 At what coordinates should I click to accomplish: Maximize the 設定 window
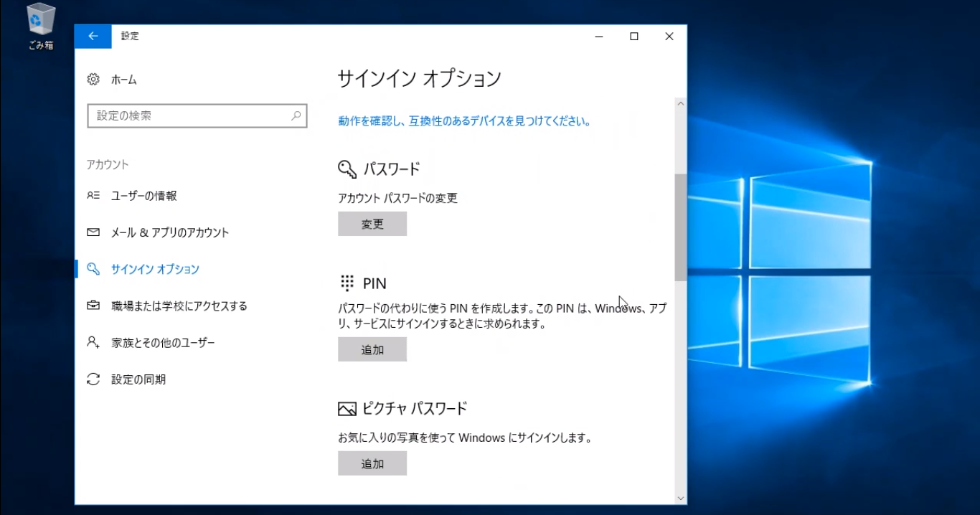[x=634, y=37]
